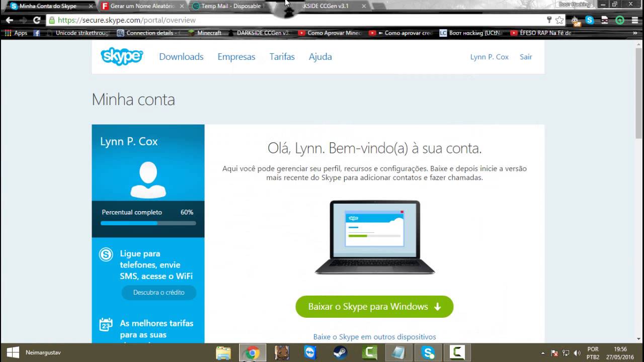Click the saved password key icon
This screenshot has width=644, height=362.
pyautogui.click(x=549, y=20)
